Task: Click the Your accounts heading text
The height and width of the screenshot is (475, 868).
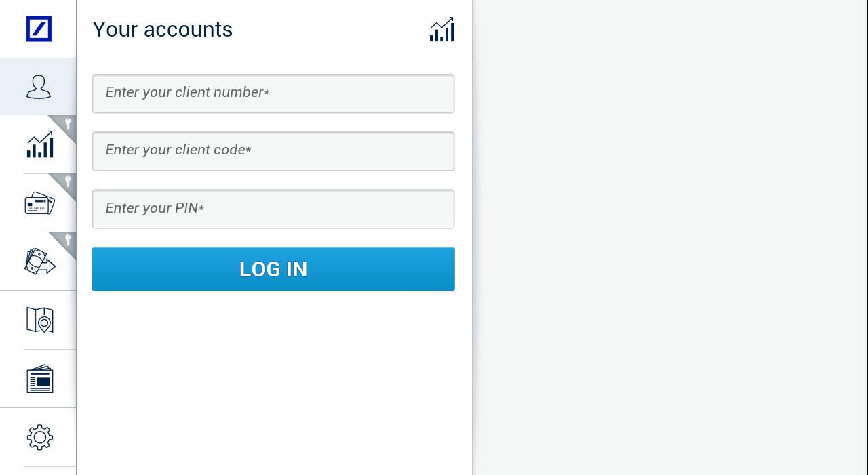Action: (x=163, y=30)
